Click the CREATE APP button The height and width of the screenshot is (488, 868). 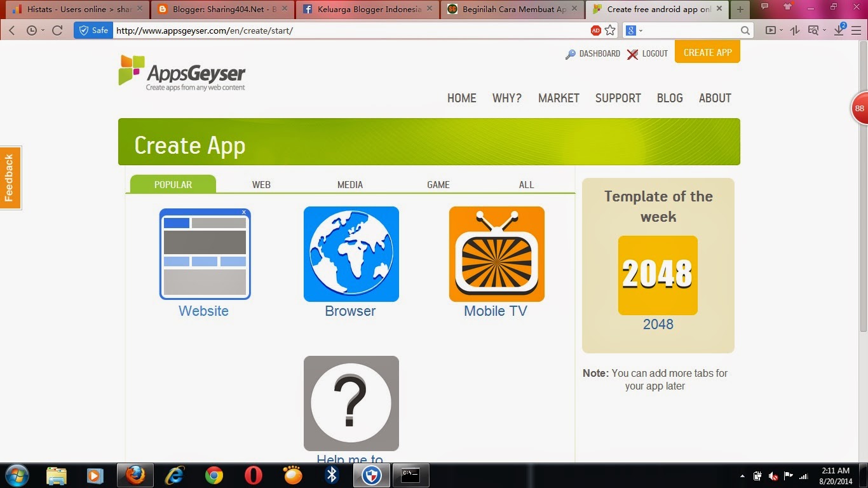tap(708, 53)
